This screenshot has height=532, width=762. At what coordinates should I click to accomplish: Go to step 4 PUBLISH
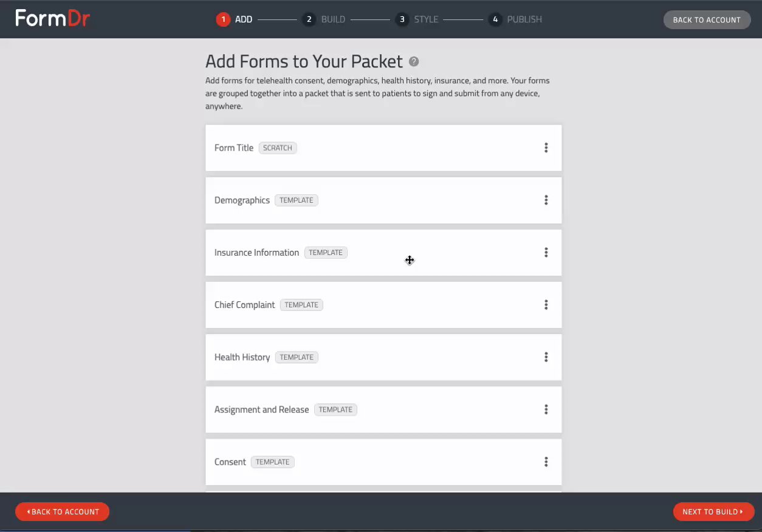(515, 19)
